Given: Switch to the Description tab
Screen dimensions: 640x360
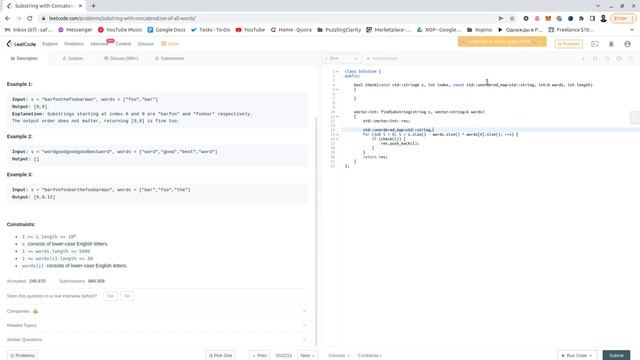Looking at the screenshot, I should click(x=24, y=58).
